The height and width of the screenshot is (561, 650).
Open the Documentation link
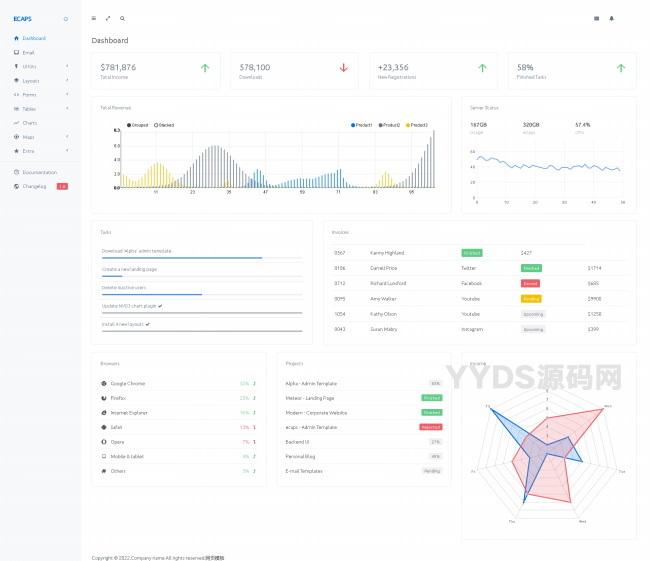click(x=39, y=172)
